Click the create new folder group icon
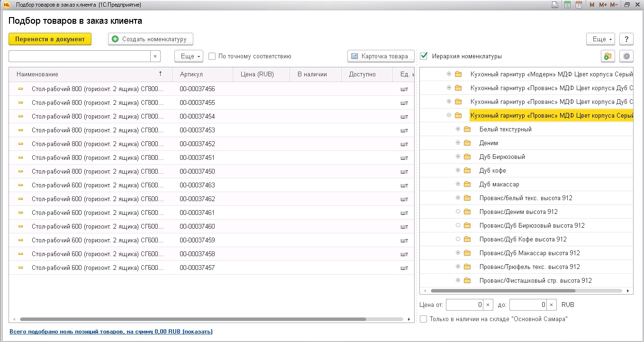Screen dimensions: 644x342 [x=608, y=56]
